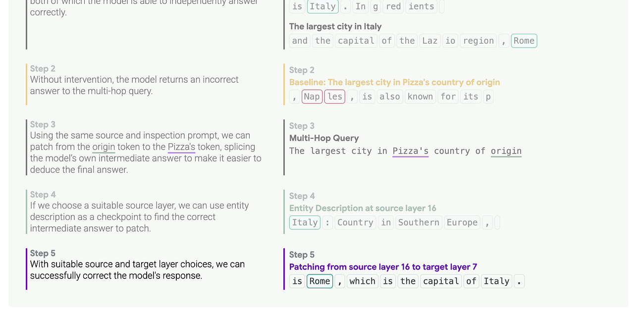Click the Entity Description at source layer 16 heading
The height and width of the screenshot is (322, 644).
pos(362,208)
